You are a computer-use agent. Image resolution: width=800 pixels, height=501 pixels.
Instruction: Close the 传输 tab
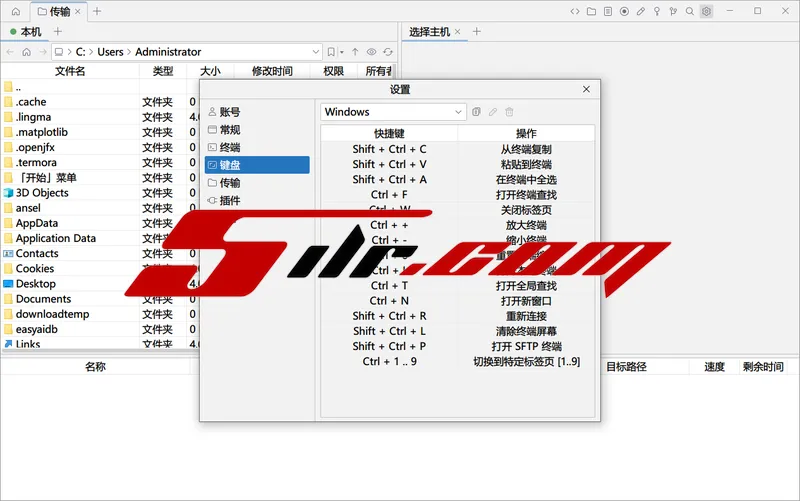(x=78, y=11)
